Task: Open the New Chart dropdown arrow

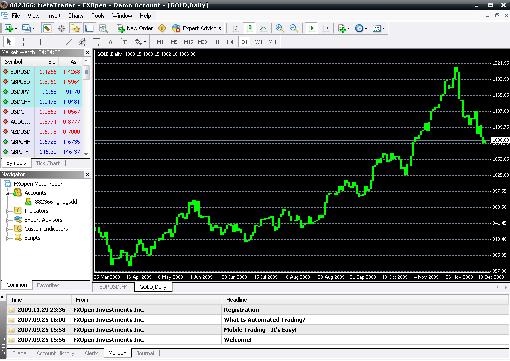Action: (16, 28)
